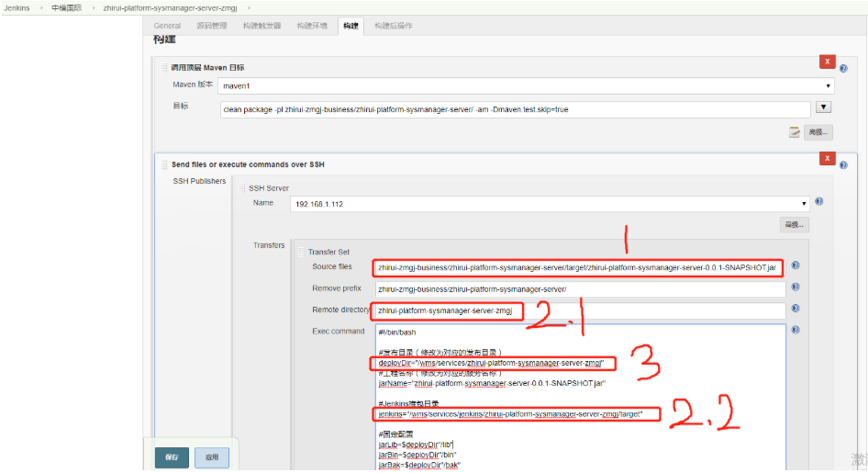This screenshot has height=473, width=868.
Task: Click the 保存 button
Action: tap(172, 457)
